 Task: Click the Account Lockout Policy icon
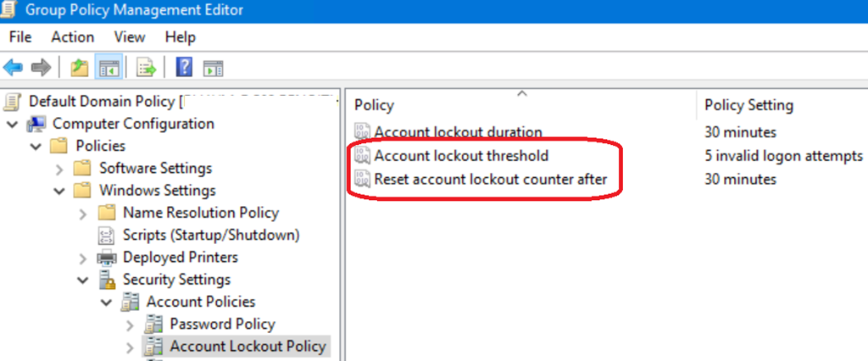pyautogui.click(x=153, y=347)
